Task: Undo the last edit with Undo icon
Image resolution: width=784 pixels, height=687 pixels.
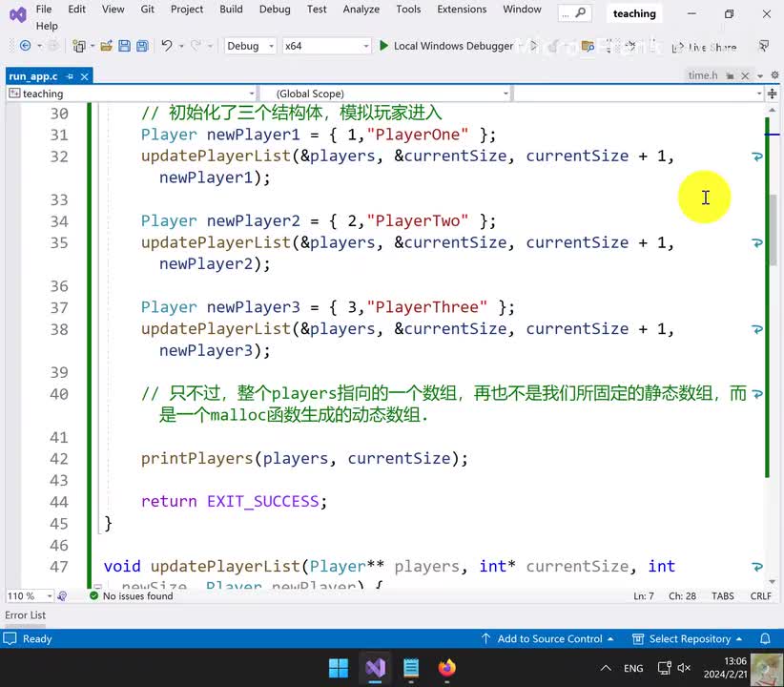Action: (167, 46)
